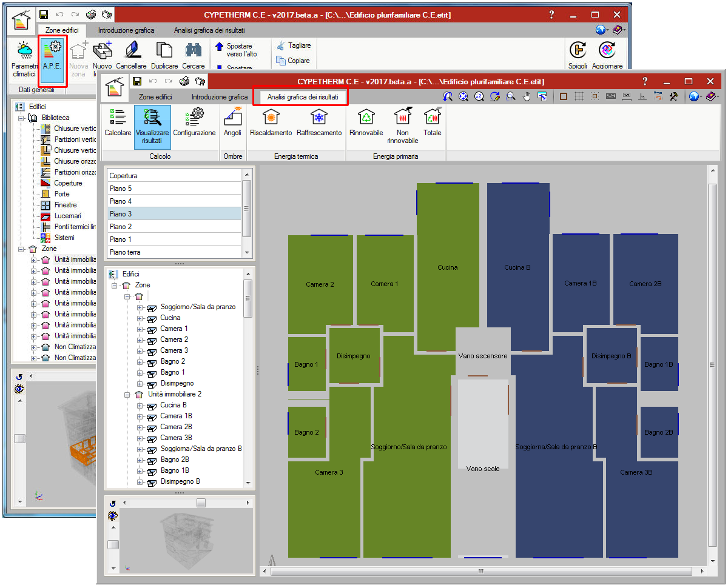
Task: Click keyboard coordinates input icon
Action: [x=611, y=96]
